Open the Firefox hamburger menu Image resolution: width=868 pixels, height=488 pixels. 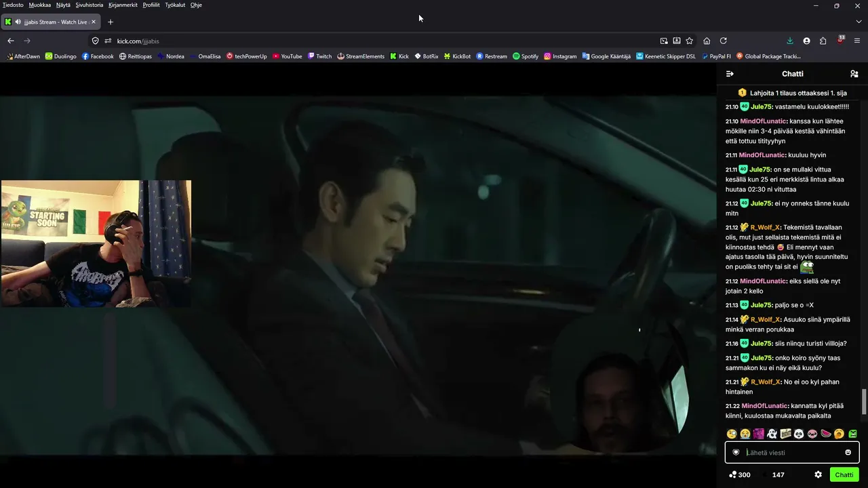858,41
